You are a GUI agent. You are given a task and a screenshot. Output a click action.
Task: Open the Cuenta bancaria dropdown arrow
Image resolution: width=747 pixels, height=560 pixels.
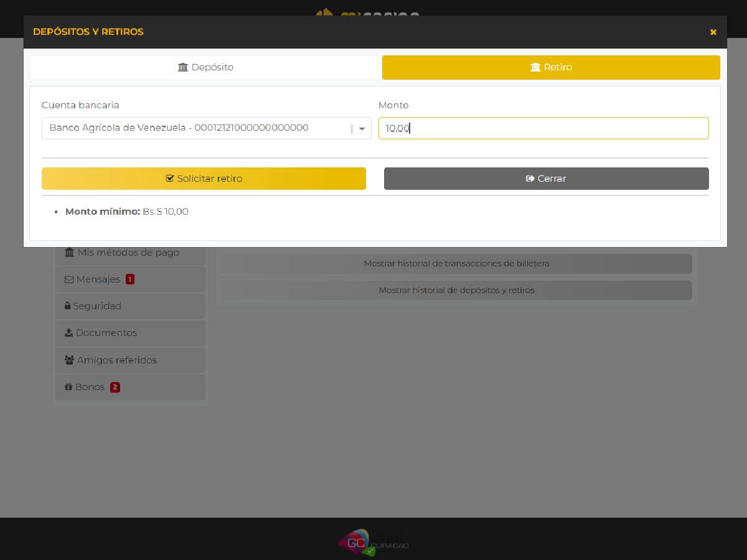362,129
